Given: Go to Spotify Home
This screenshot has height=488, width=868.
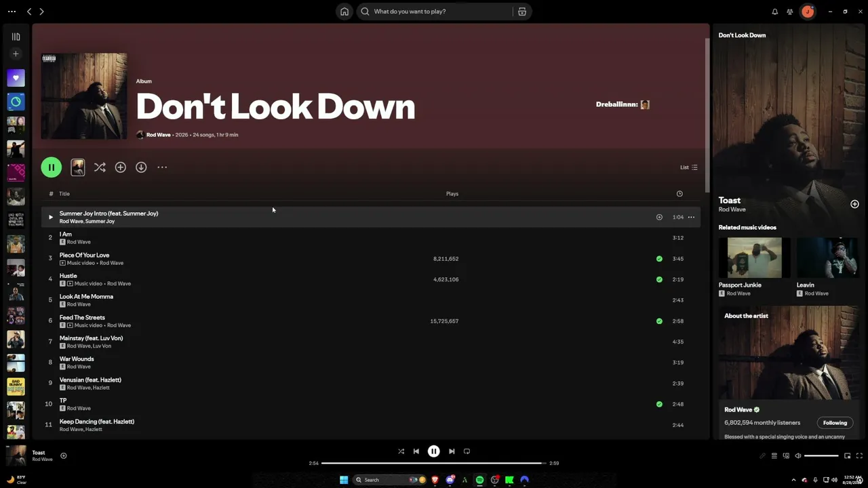Looking at the screenshot, I should click(344, 12).
